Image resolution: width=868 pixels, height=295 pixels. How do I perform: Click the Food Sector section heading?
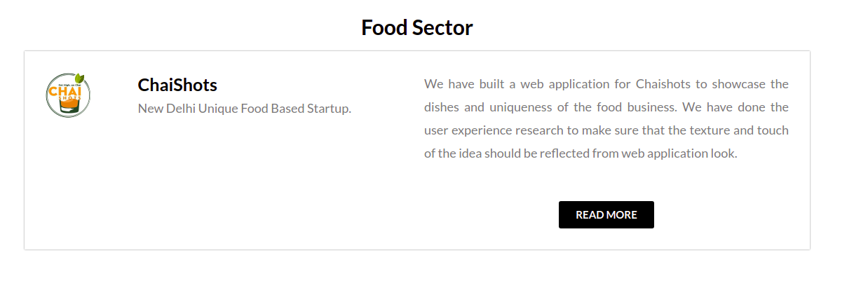[x=416, y=27]
